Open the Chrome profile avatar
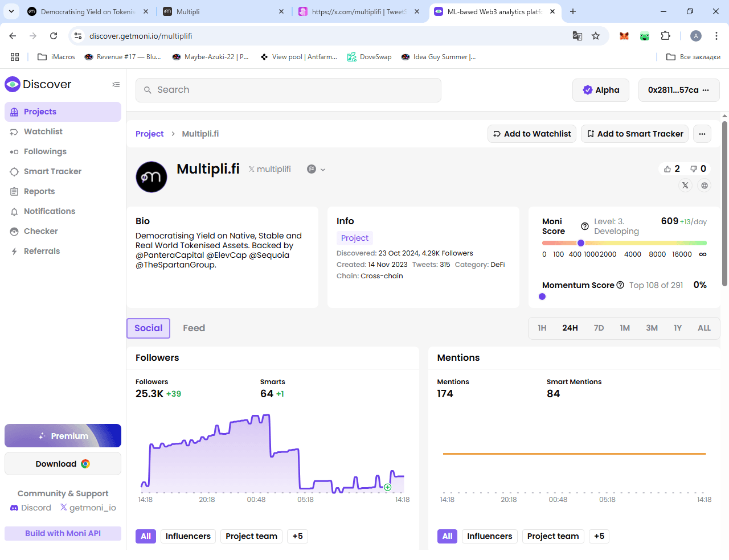The image size is (729, 560). point(696,36)
